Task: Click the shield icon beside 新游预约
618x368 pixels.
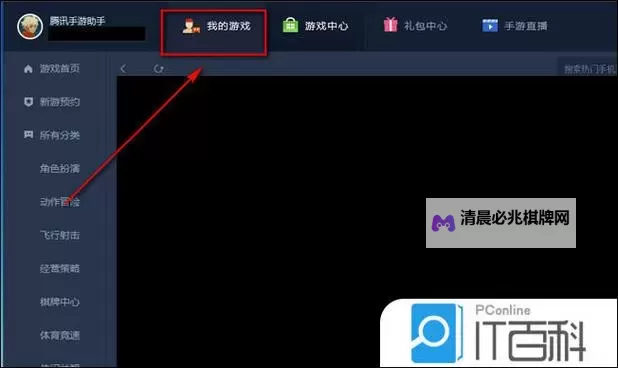Action: (x=28, y=102)
